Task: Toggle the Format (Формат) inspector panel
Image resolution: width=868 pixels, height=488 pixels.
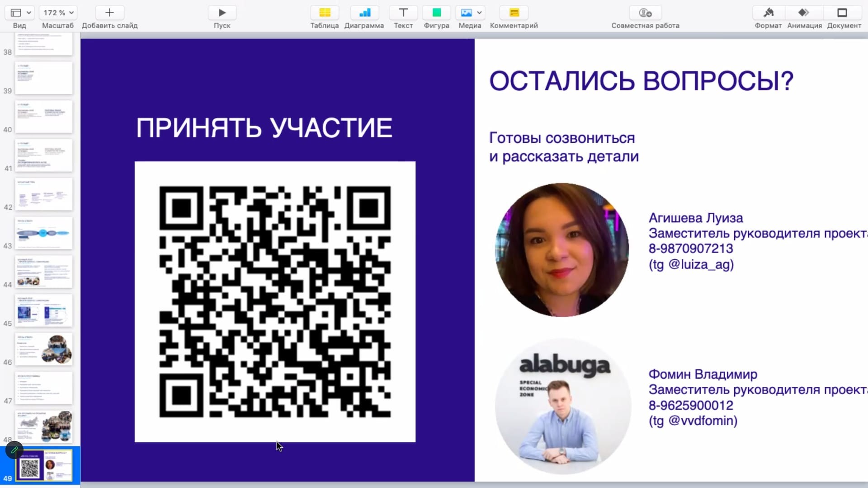Action: tap(768, 13)
